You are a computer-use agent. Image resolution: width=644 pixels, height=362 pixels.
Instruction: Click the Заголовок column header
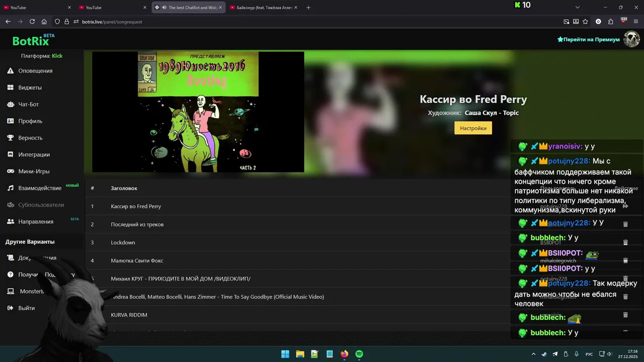(124, 188)
